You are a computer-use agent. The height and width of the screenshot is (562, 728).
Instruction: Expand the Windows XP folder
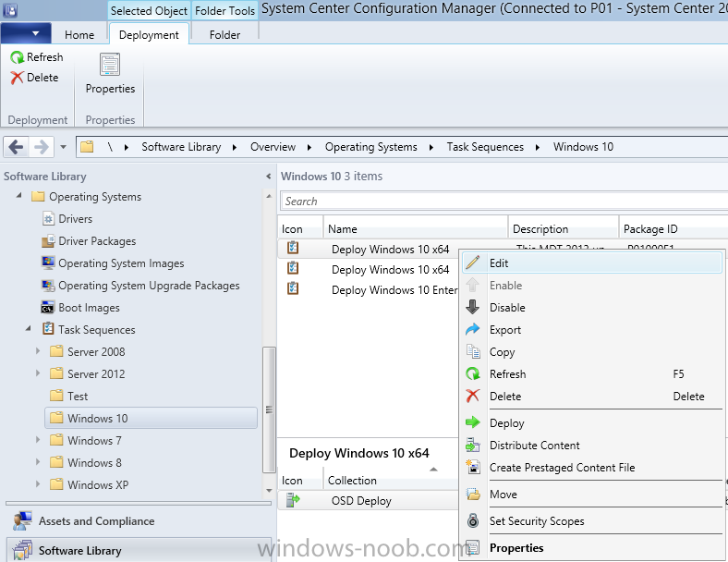pyautogui.click(x=38, y=484)
